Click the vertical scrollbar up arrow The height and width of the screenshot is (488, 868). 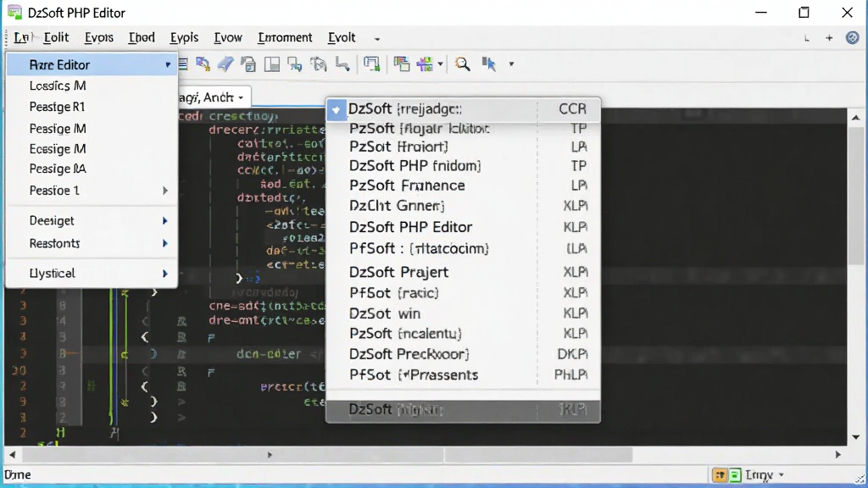[856, 117]
